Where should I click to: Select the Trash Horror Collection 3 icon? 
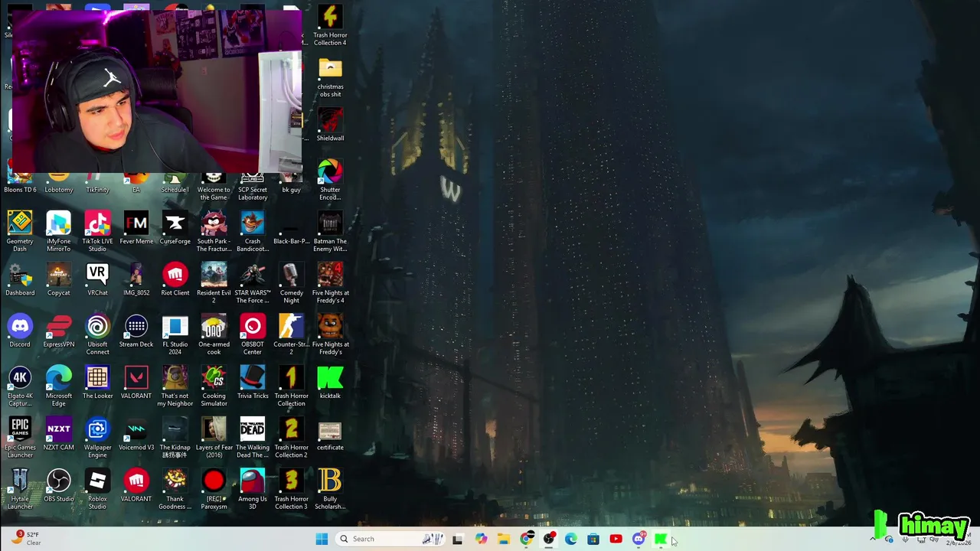click(291, 489)
